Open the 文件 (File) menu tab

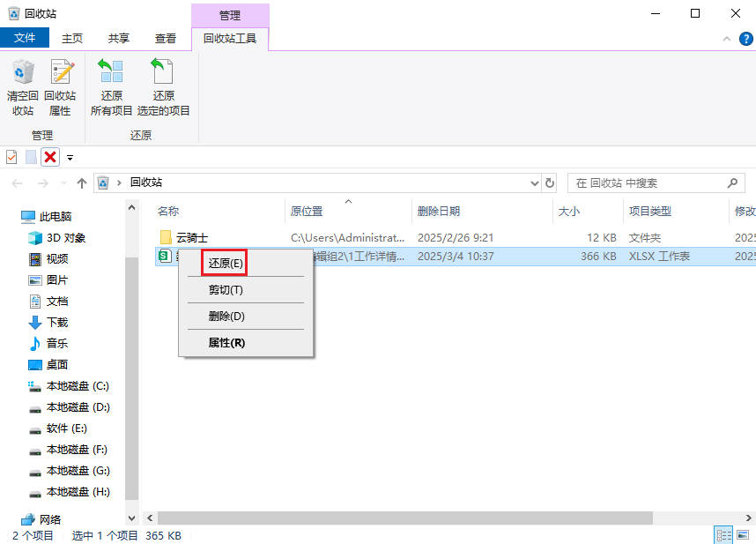click(x=25, y=38)
